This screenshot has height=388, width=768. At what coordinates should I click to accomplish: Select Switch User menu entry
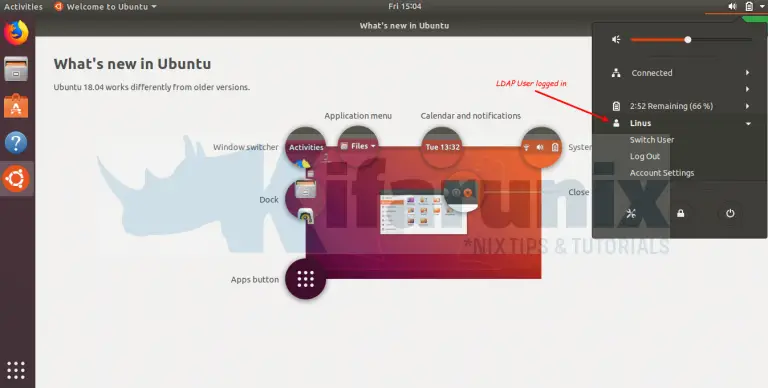652,140
